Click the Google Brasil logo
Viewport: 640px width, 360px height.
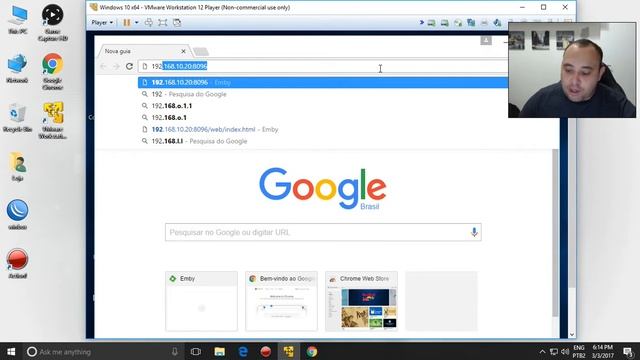coord(322,188)
